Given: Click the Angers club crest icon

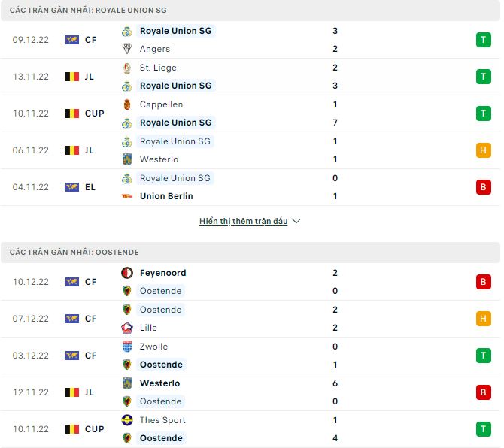Looking at the screenshot, I should (126, 49).
